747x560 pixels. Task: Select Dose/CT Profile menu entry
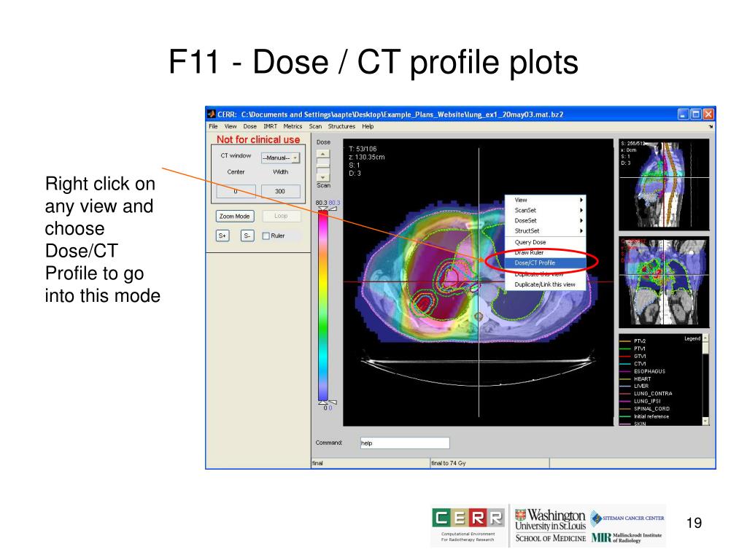546,262
